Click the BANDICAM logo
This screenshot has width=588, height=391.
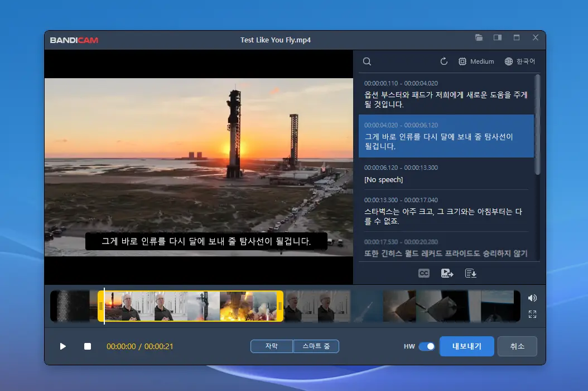coord(74,40)
